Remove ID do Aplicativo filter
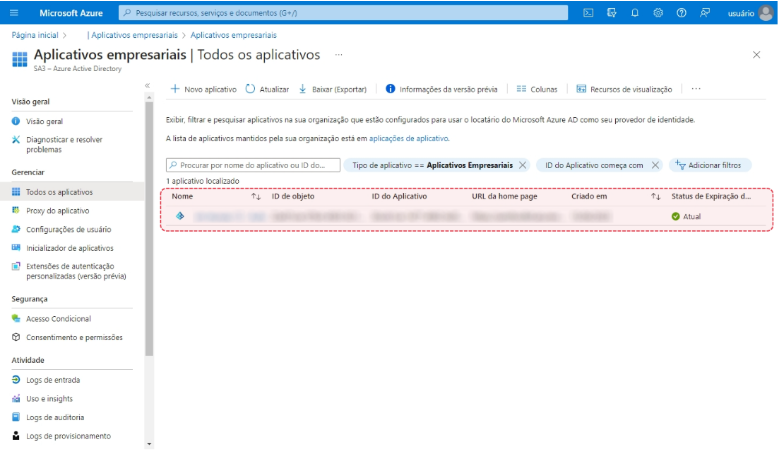The width and height of the screenshot is (779, 453). [x=655, y=165]
